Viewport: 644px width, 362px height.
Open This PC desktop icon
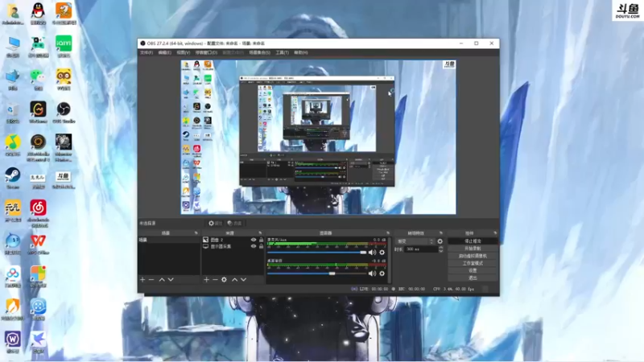[x=13, y=46]
